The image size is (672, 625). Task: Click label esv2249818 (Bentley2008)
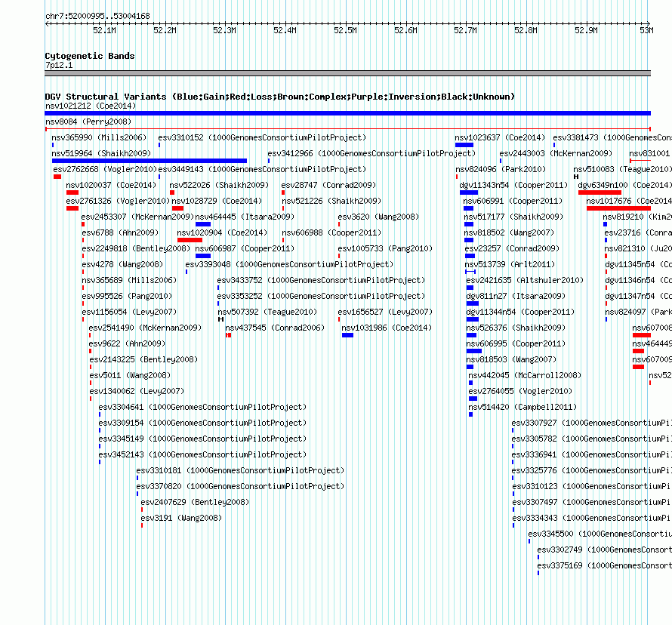pos(136,248)
